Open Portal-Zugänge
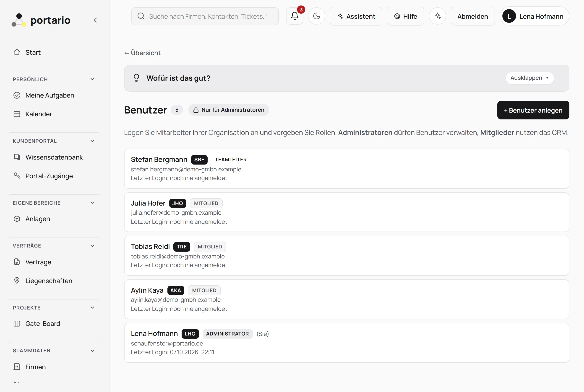Viewport: 584px width, 392px height. [54, 176]
